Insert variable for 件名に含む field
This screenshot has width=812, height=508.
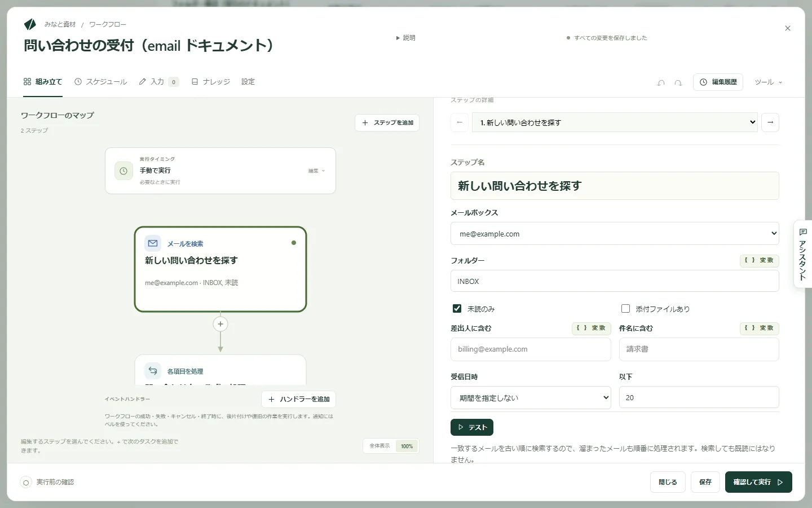760,328
